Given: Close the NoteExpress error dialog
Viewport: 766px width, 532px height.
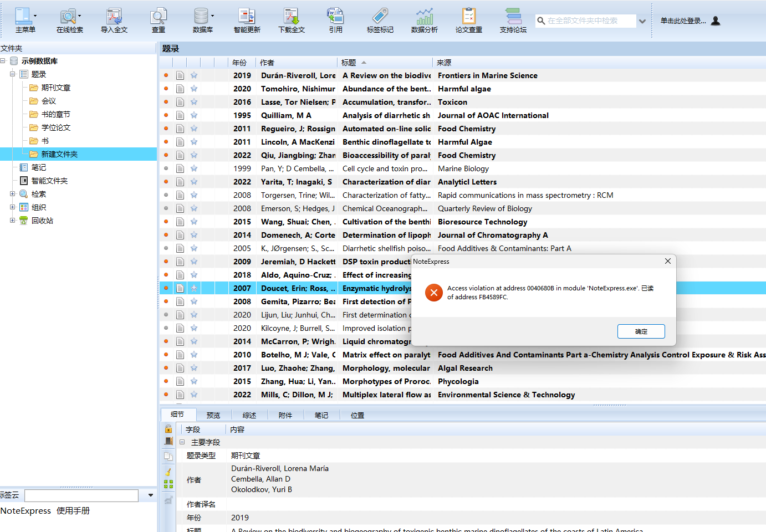Looking at the screenshot, I should pos(668,261).
